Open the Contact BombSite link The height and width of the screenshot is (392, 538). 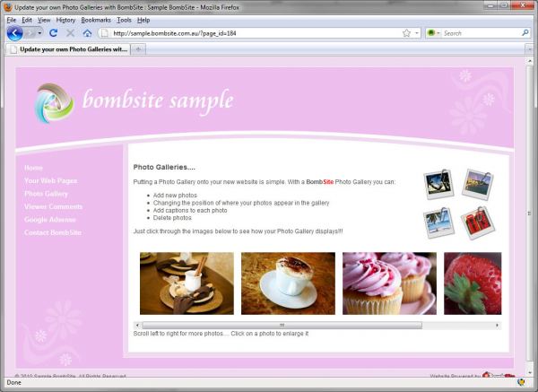[x=53, y=232]
